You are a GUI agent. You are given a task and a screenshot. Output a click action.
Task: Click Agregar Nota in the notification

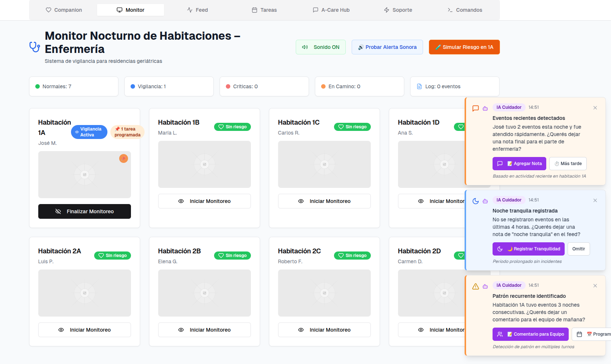pyautogui.click(x=519, y=164)
